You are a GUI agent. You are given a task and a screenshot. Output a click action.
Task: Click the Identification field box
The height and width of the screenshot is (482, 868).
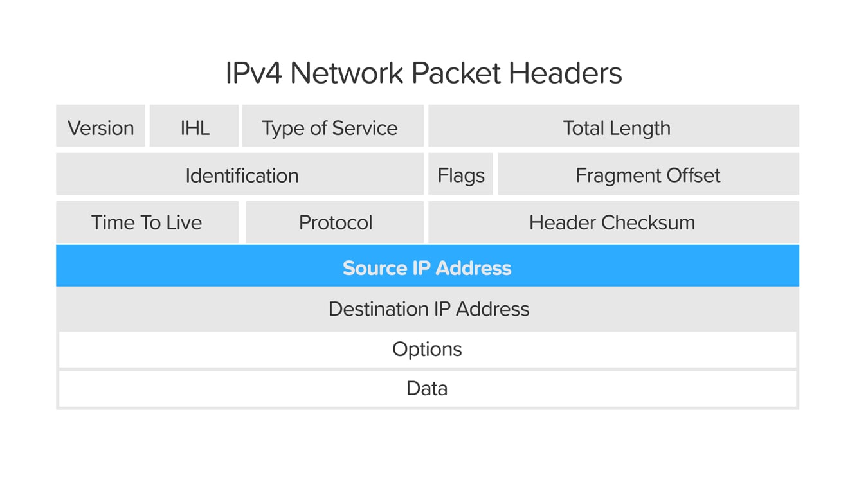[x=241, y=175]
